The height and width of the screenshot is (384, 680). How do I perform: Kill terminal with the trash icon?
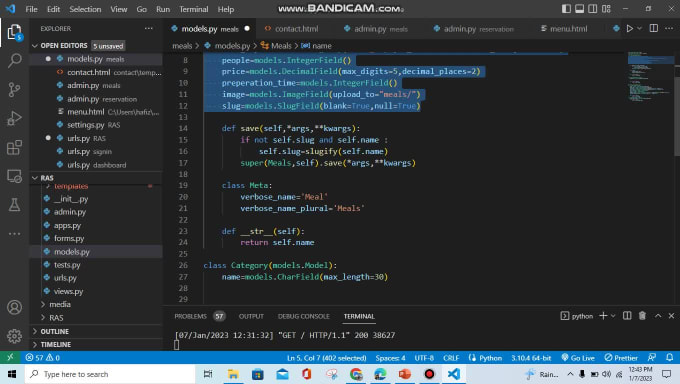tap(642, 316)
